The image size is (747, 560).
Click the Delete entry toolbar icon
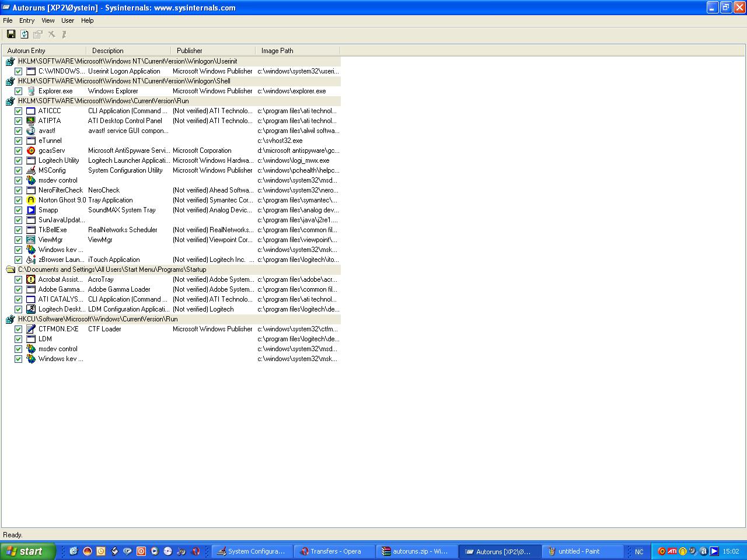tap(51, 34)
